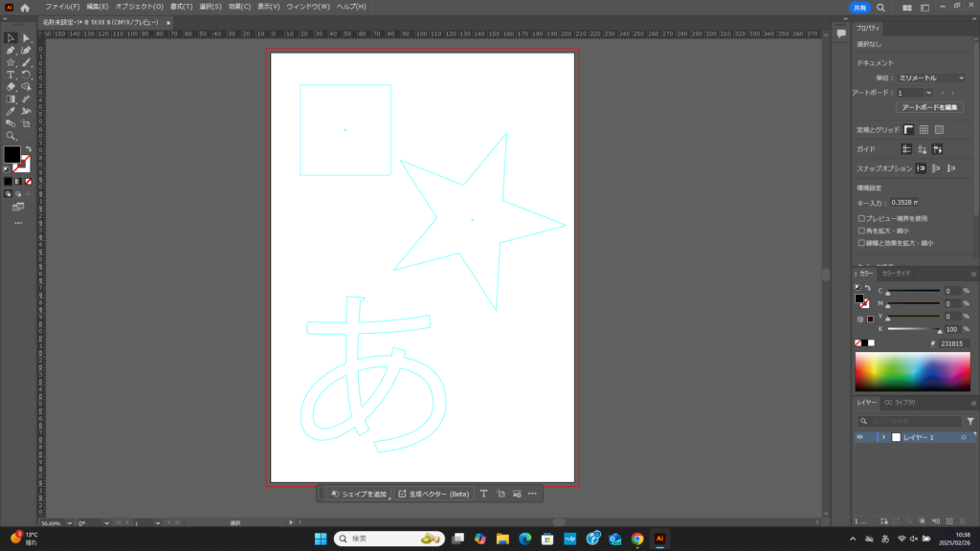
Task: Select the Eraser tool
Action: pyautogui.click(x=11, y=86)
